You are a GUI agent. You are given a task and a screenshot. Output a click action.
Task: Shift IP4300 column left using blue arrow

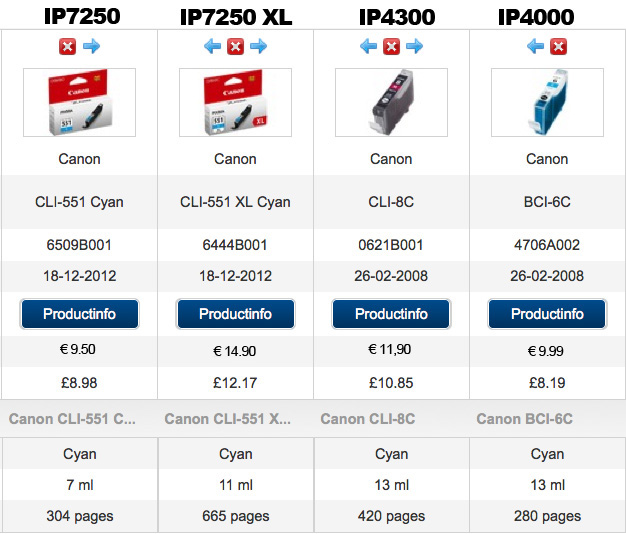pyautogui.click(x=368, y=47)
